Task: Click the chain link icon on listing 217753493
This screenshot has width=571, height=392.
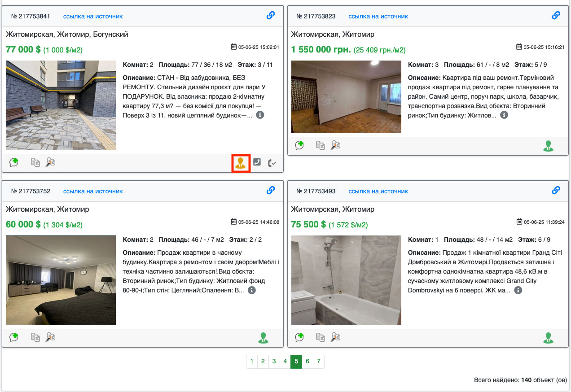Action: (556, 190)
